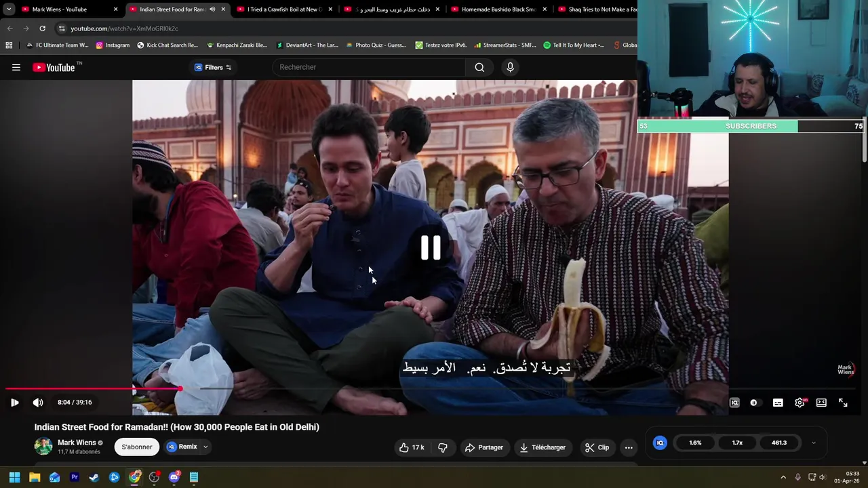Open the tab search dropdown arrow

(8, 9)
